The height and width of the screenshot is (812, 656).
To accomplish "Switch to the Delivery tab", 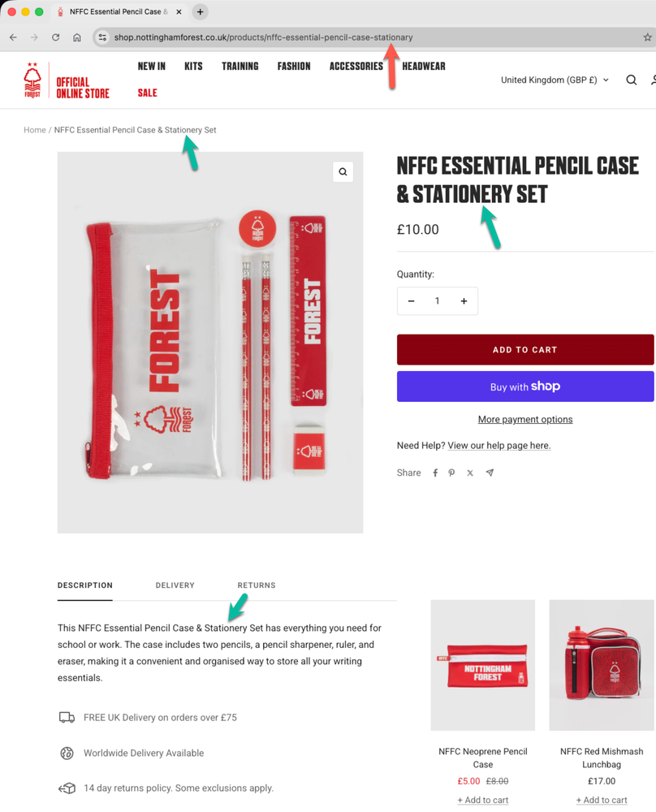I will click(x=175, y=585).
